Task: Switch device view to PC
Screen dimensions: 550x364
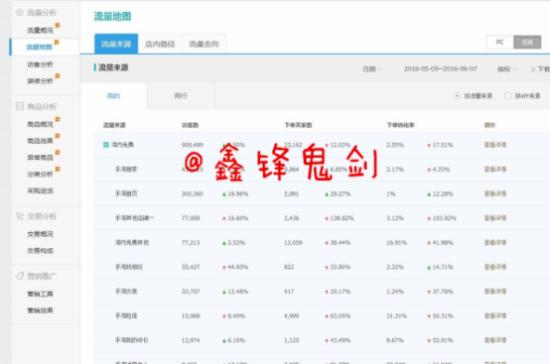Action: (500, 42)
